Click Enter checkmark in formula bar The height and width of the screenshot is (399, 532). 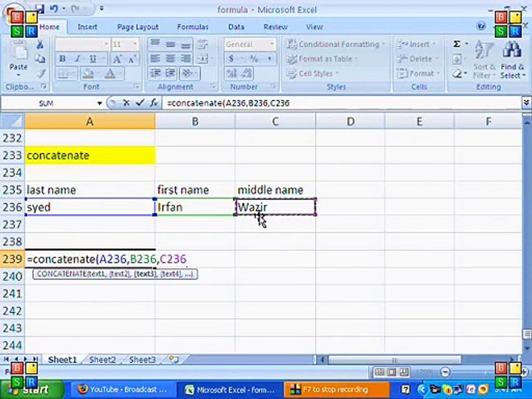[140, 103]
